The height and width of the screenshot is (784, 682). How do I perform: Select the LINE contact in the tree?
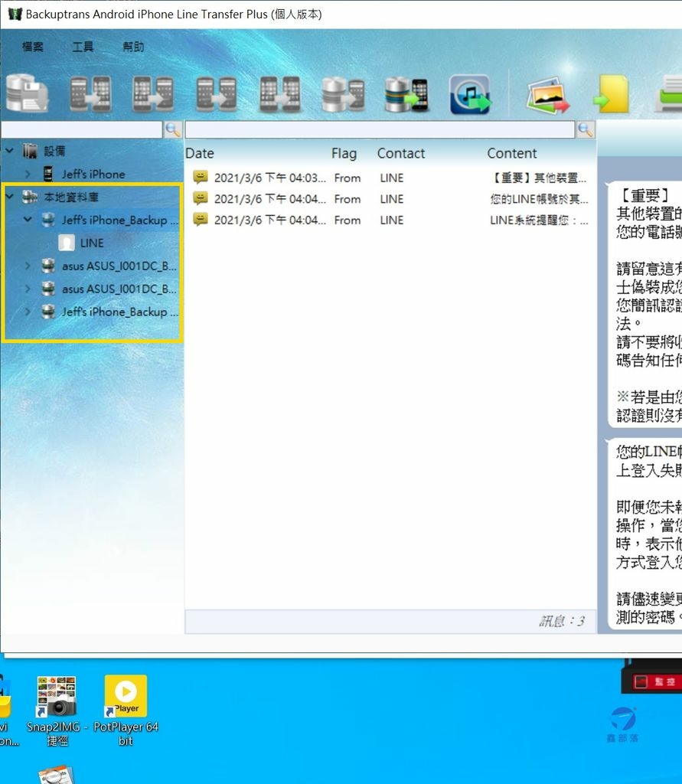[92, 243]
